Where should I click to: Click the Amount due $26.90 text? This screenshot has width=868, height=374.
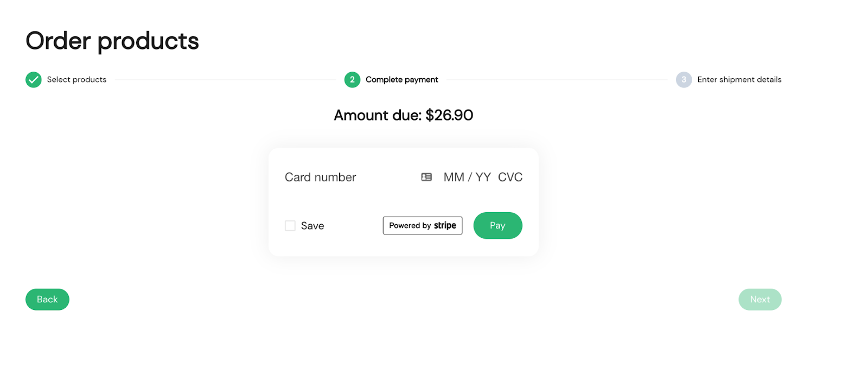[403, 115]
